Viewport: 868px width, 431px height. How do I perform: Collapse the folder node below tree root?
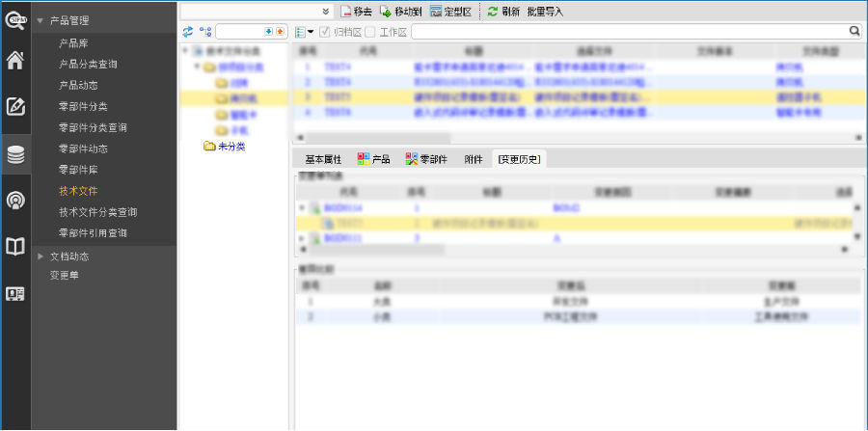tap(197, 67)
